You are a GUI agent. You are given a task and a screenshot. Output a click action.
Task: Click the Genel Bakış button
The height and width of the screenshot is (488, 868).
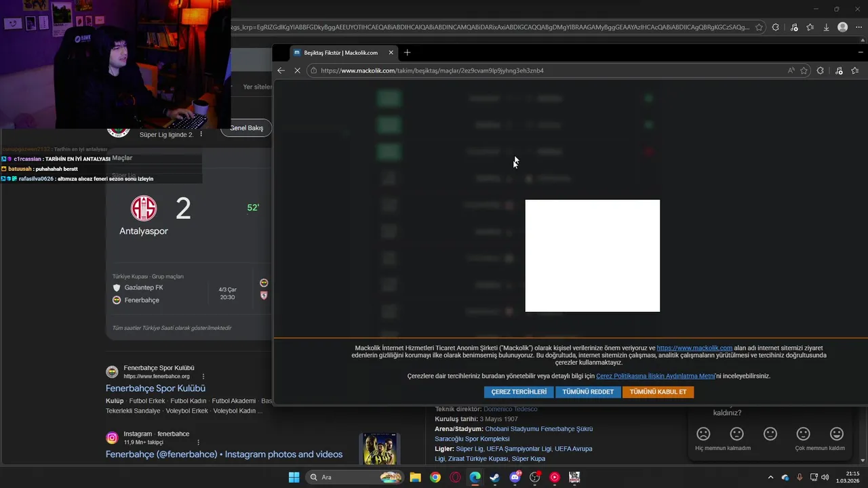click(x=246, y=127)
